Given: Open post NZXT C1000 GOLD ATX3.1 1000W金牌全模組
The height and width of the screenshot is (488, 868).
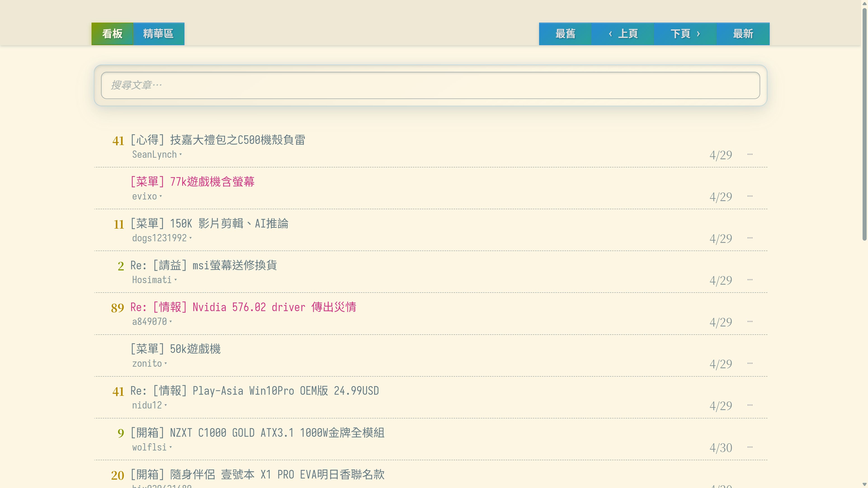Looking at the screenshot, I should tap(257, 432).
